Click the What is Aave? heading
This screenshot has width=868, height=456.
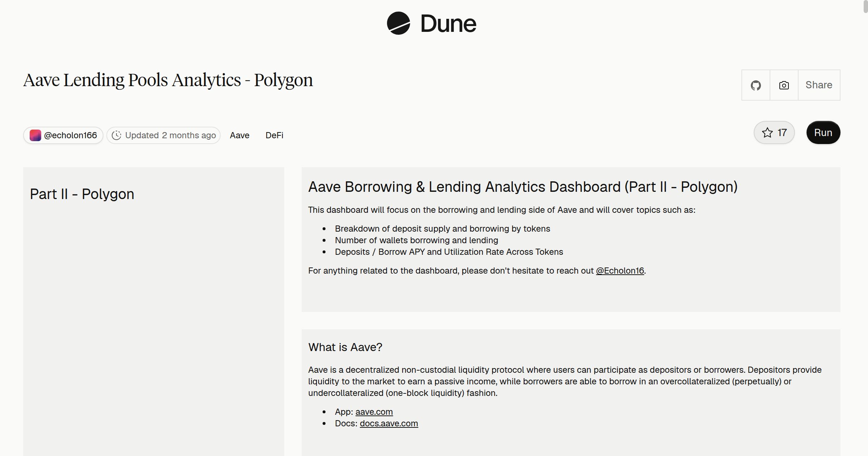tap(345, 347)
